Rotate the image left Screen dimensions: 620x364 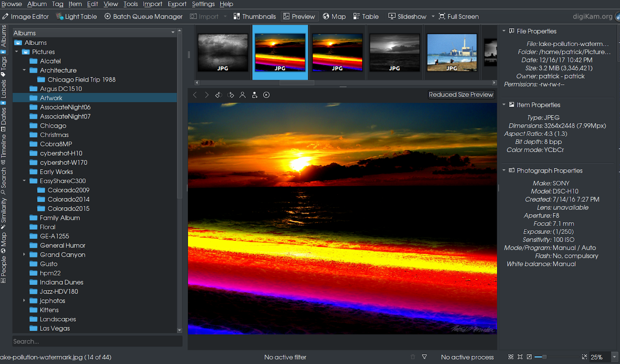click(x=219, y=95)
